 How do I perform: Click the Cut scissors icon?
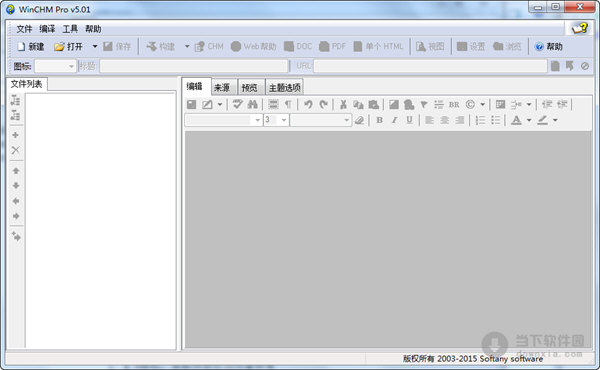(343, 104)
